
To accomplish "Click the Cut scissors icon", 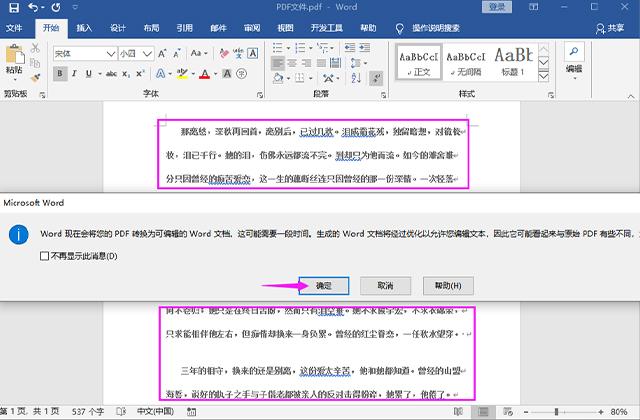I will (x=36, y=49).
